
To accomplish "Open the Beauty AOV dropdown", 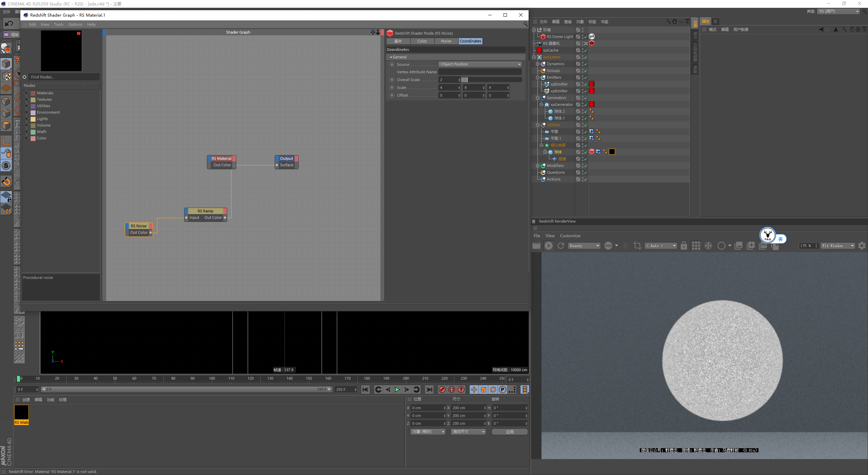I will click(584, 246).
